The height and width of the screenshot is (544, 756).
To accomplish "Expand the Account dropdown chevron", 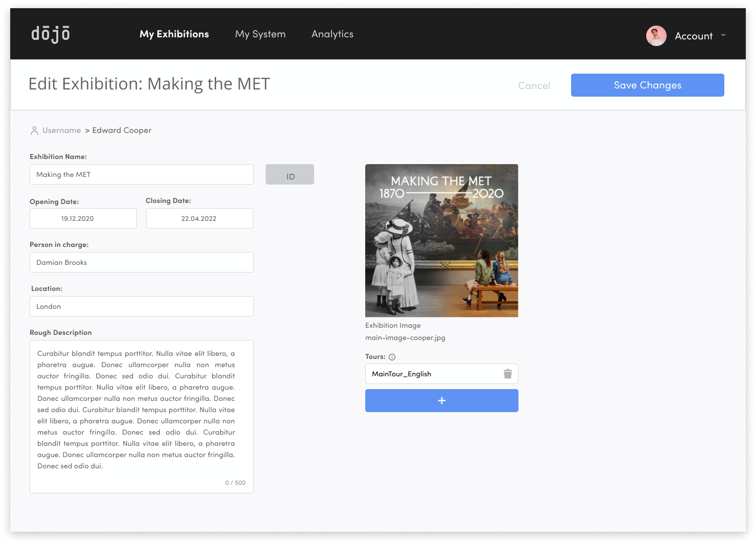I will click(x=723, y=35).
